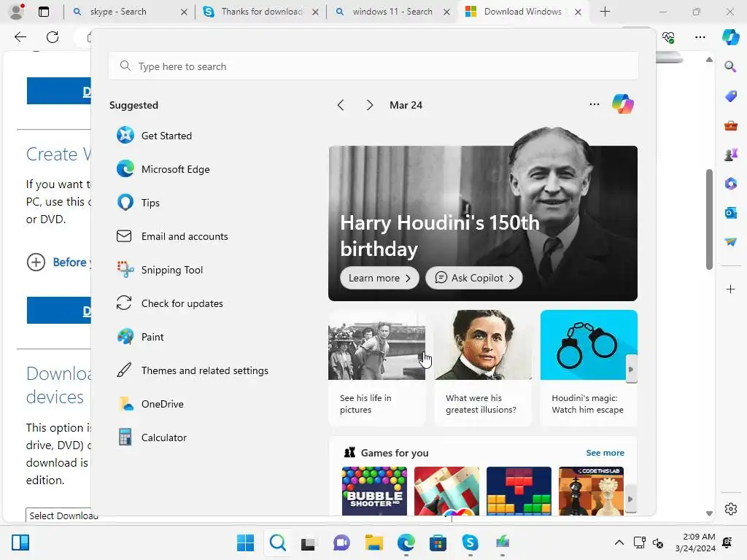Open Edge sidebar settings gear
Image resolution: width=747 pixels, height=560 pixels.
(x=730, y=509)
